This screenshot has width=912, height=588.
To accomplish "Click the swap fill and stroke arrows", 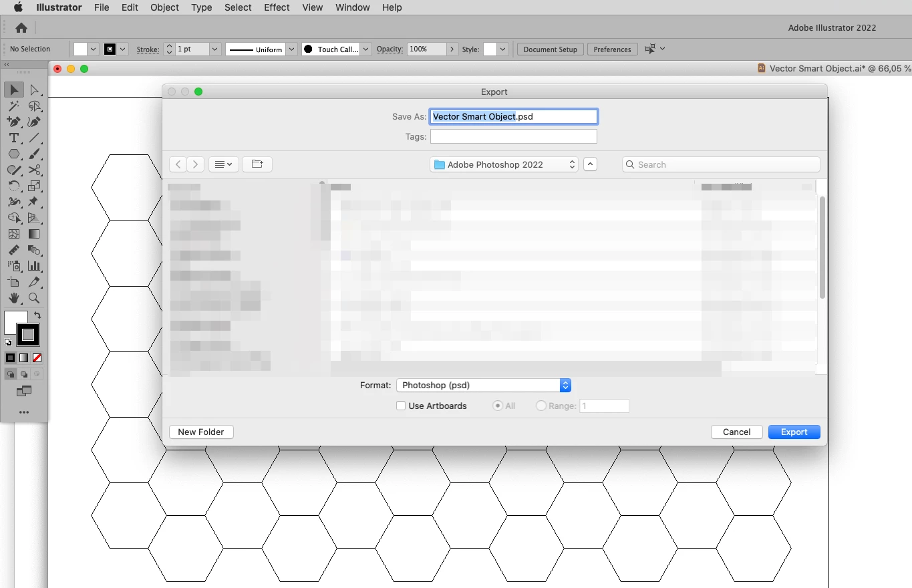I will pyautogui.click(x=37, y=315).
